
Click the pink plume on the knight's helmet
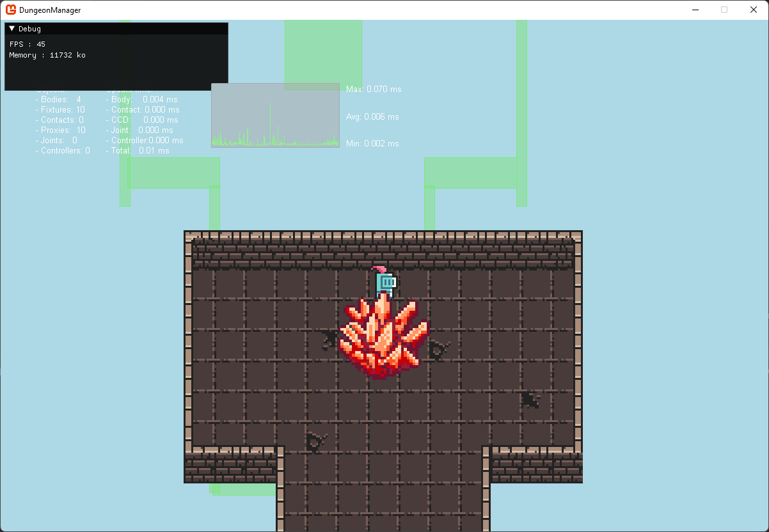(379, 268)
